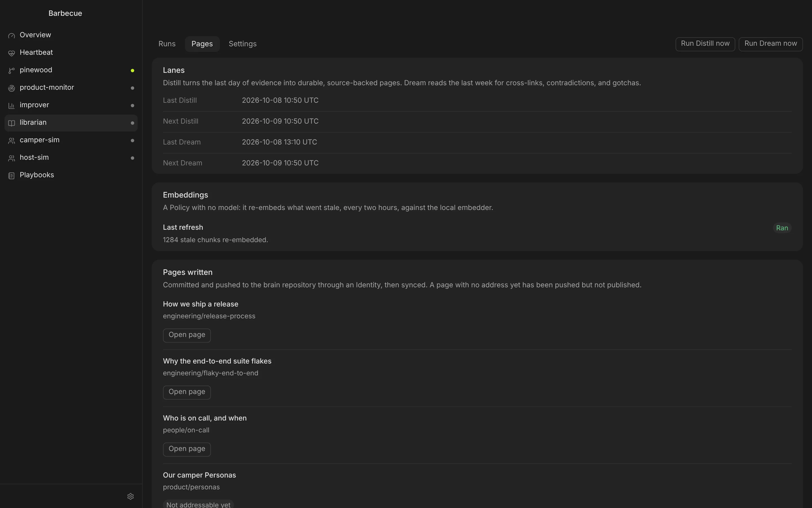Screen dimensions: 812x508
Task: Click the Next Distill row label
Action: click(180, 121)
